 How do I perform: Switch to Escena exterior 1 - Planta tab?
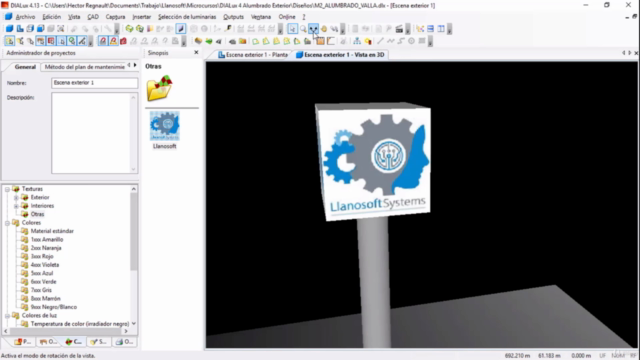(253, 55)
